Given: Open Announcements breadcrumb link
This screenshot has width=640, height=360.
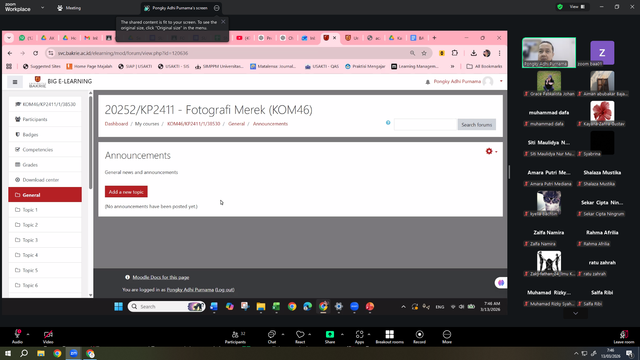Looking at the screenshot, I should pyautogui.click(x=270, y=124).
